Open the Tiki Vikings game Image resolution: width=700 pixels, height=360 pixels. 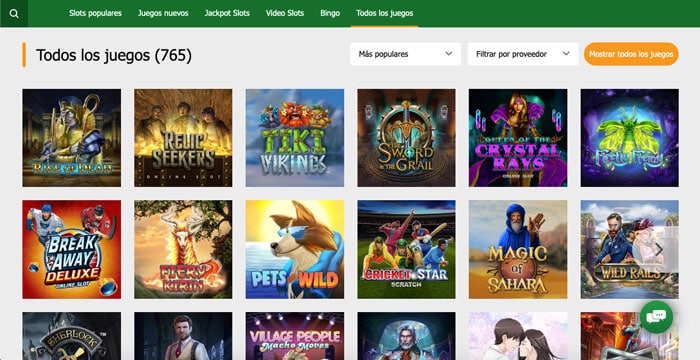click(x=295, y=138)
